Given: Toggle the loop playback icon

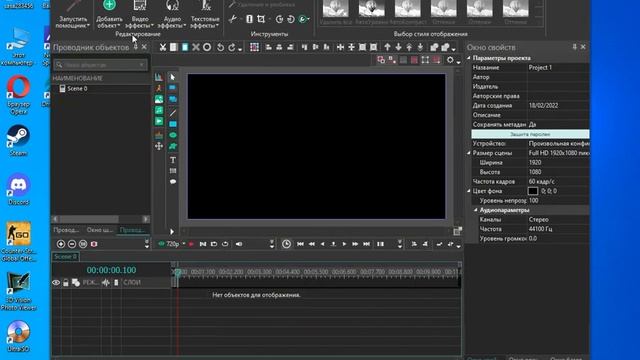Looking at the screenshot, I should pos(225,244).
